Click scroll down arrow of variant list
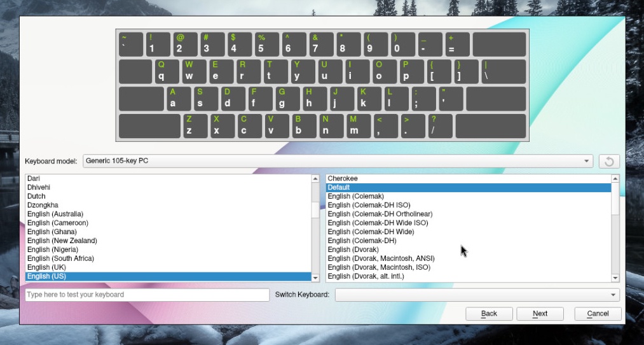This screenshot has height=345, width=644. (x=615, y=278)
